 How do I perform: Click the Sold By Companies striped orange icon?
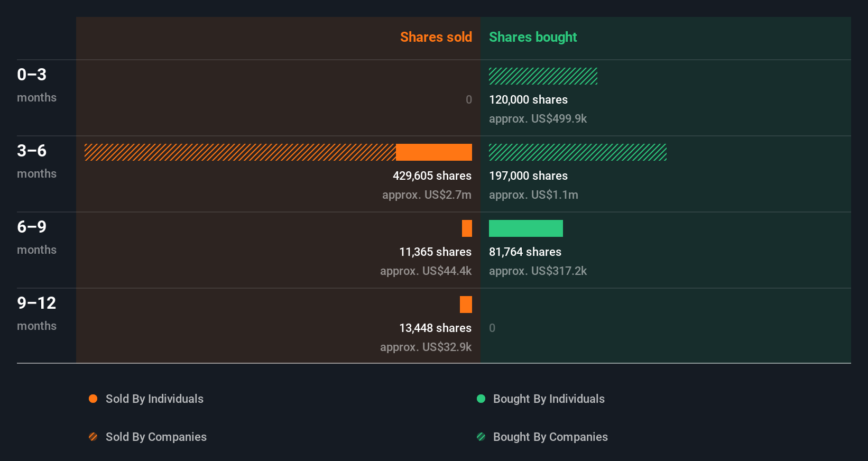[93, 437]
